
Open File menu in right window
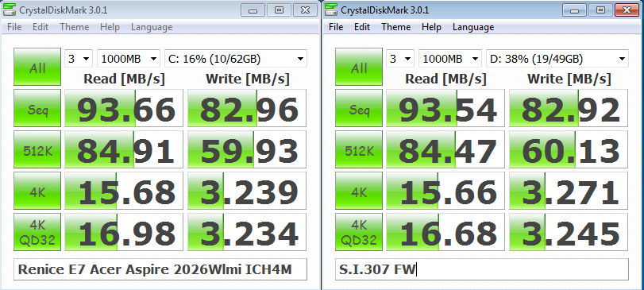click(336, 27)
